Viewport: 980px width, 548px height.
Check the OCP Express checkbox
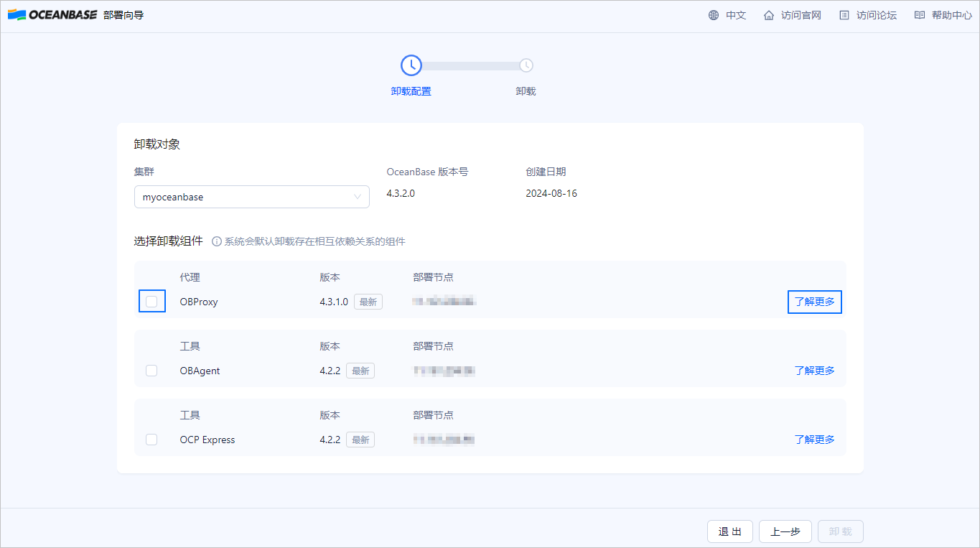pyautogui.click(x=151, y=440)
